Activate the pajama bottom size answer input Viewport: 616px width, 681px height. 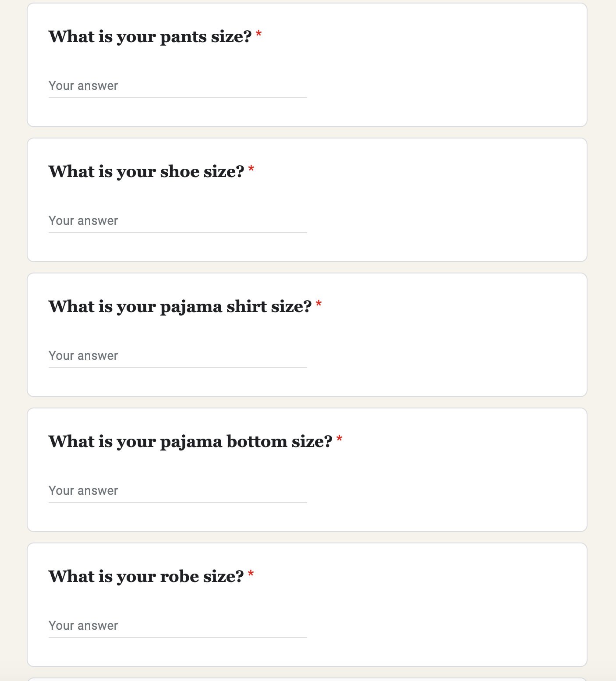click(x=177, y=491)
